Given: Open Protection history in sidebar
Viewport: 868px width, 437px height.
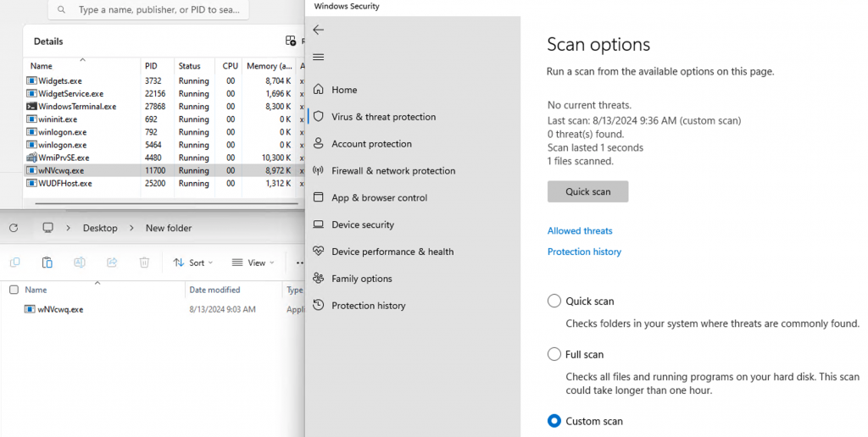Looking at the screenshot, I should pyautogui.click(x=368, y=306).
